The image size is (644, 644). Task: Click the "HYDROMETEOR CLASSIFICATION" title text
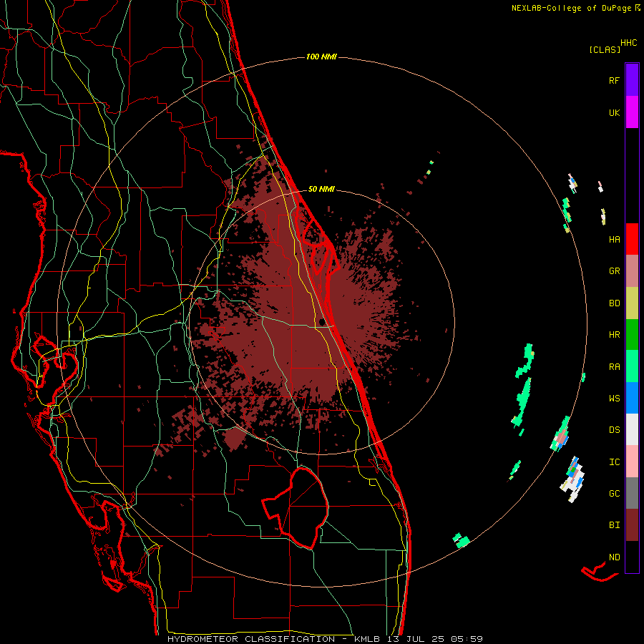251,639
